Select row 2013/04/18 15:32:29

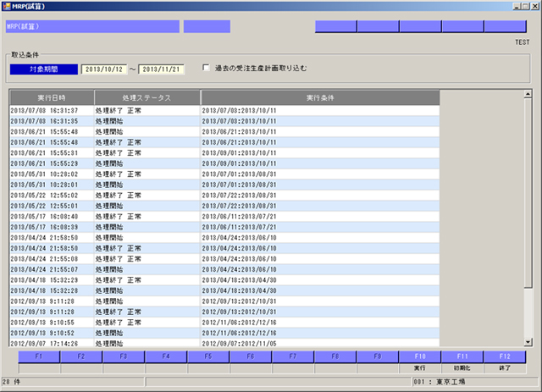pyautogui.click(x=224, y=280)
